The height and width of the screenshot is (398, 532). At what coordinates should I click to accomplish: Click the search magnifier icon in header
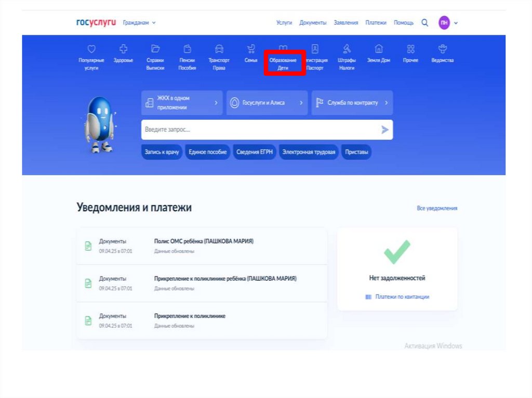click(425, 23)
